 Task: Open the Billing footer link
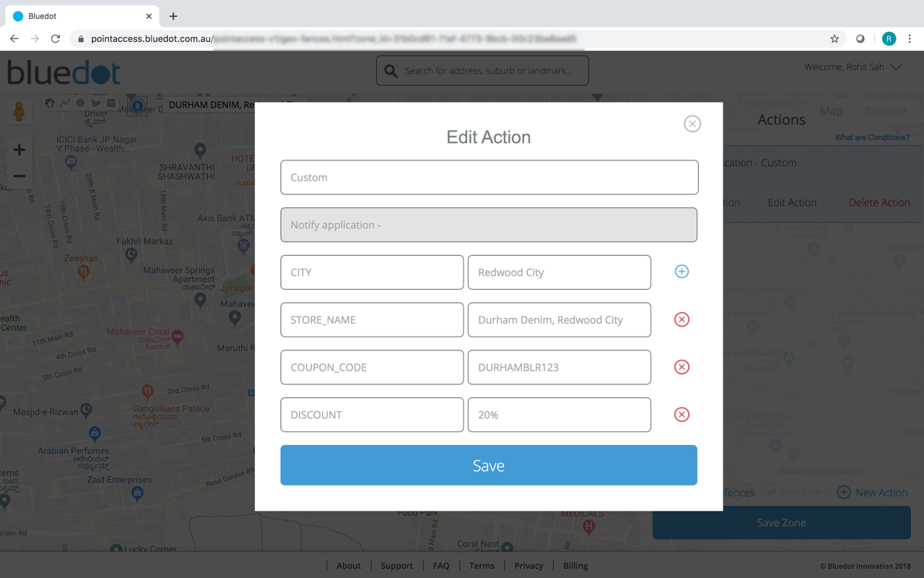pyautogui.click(x=575, y=566)
